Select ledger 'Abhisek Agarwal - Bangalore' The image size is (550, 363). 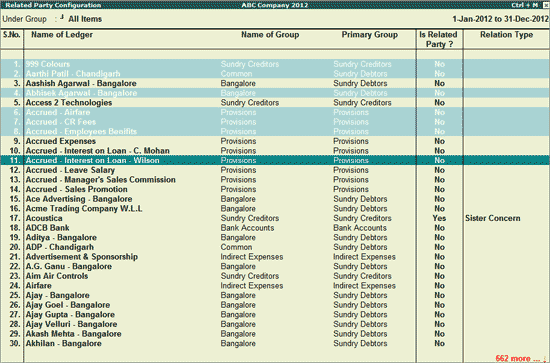(x=81, y=93)
